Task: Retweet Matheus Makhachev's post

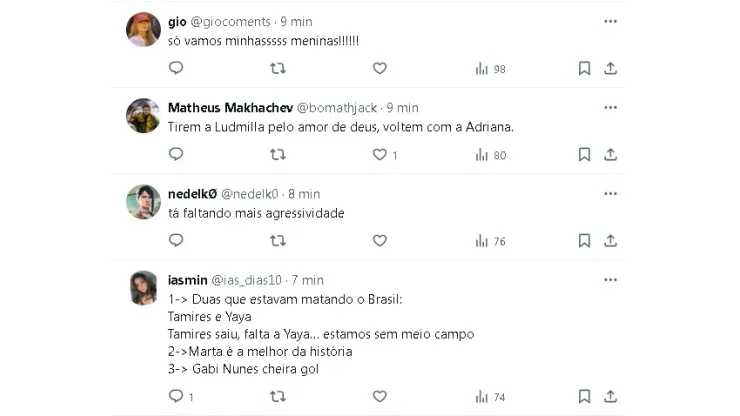Action: 278,155
